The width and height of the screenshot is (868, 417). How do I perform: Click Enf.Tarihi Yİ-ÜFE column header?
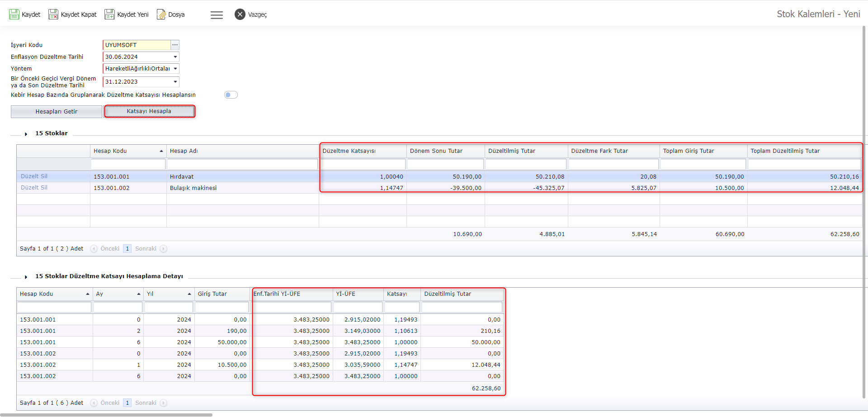click(292, 294)
